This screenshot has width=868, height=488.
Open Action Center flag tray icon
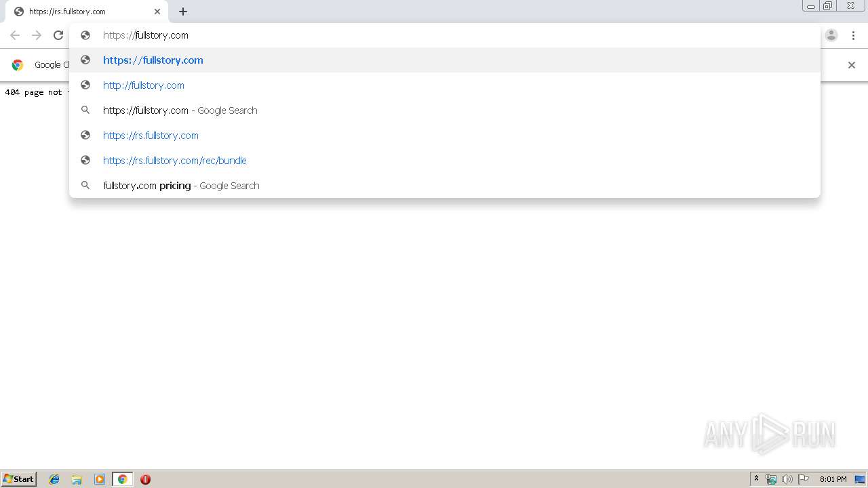804,479
